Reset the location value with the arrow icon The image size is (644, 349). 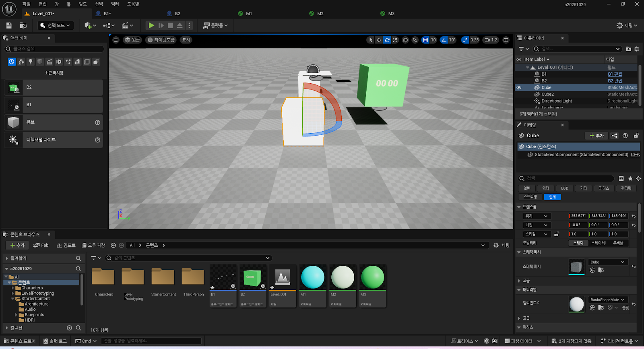click(x=634, y=216)
